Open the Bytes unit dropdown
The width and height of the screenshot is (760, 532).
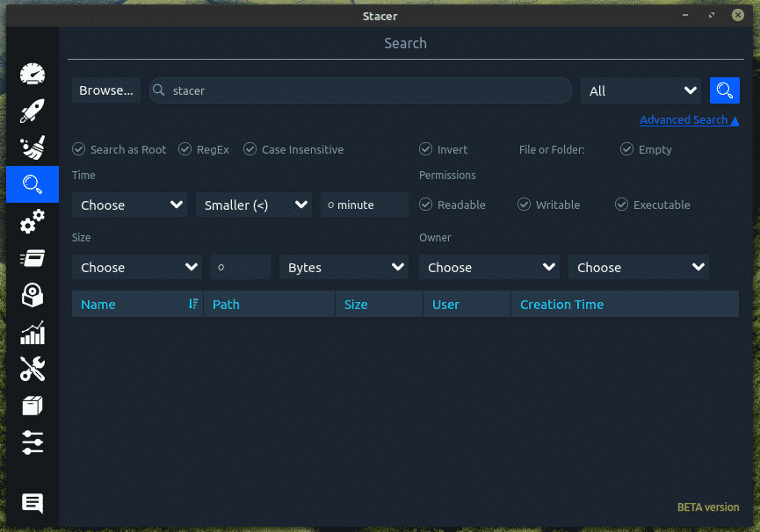point(344,267)
